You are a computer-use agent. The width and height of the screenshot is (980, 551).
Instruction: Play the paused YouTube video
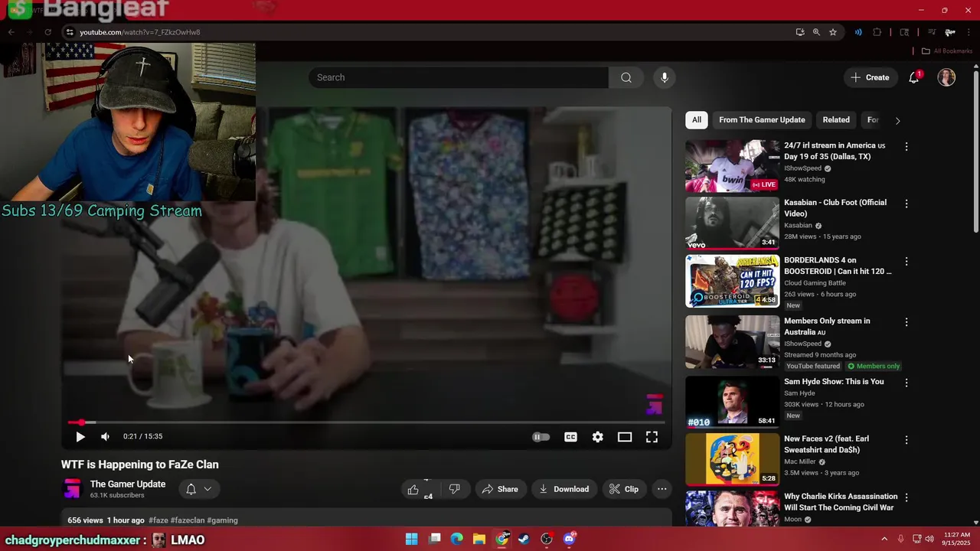pyautogui.click(x=80, y=437)
